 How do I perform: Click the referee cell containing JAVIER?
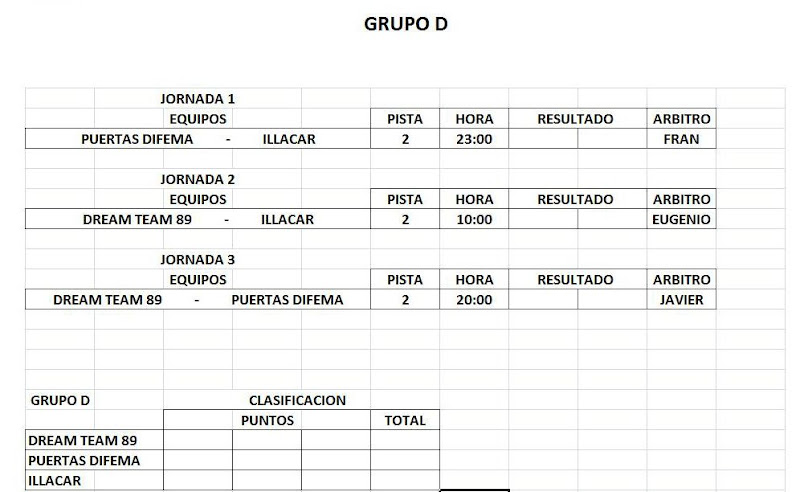[x=681, y=300]
